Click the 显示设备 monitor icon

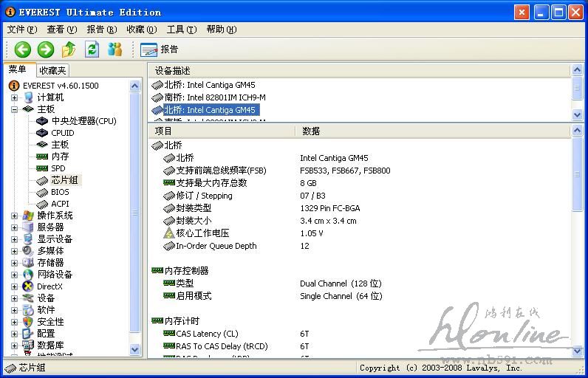coord(28,239)
